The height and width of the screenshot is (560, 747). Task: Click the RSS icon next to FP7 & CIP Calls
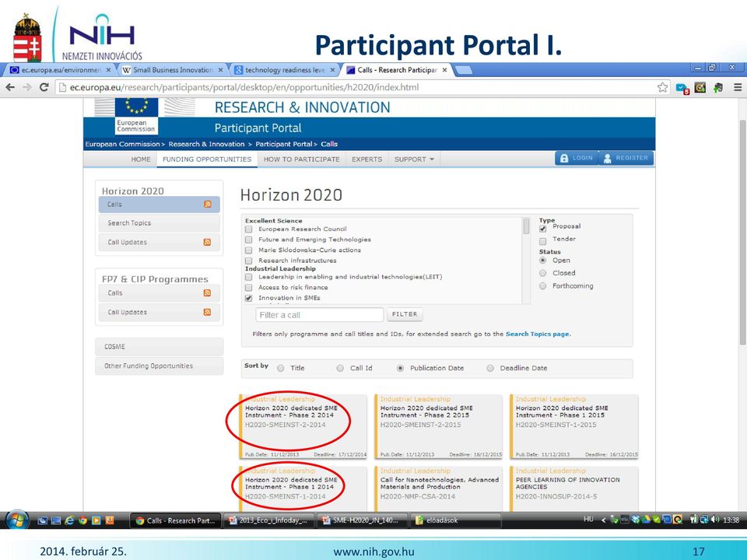207,293
